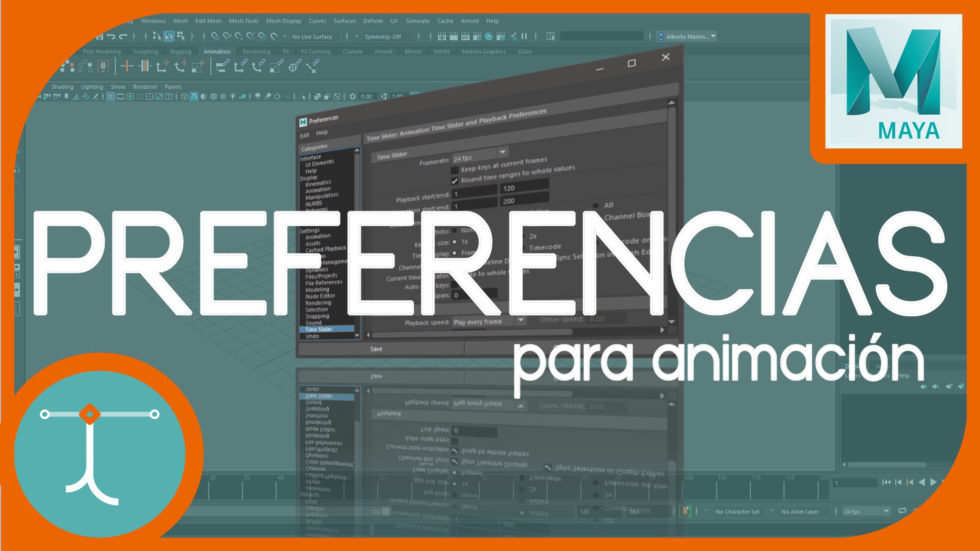Image resolution: width=980 pixels, height=551 pixels.
Task: Open the Render Settings clapperboard icon
Action: point(477,36)
